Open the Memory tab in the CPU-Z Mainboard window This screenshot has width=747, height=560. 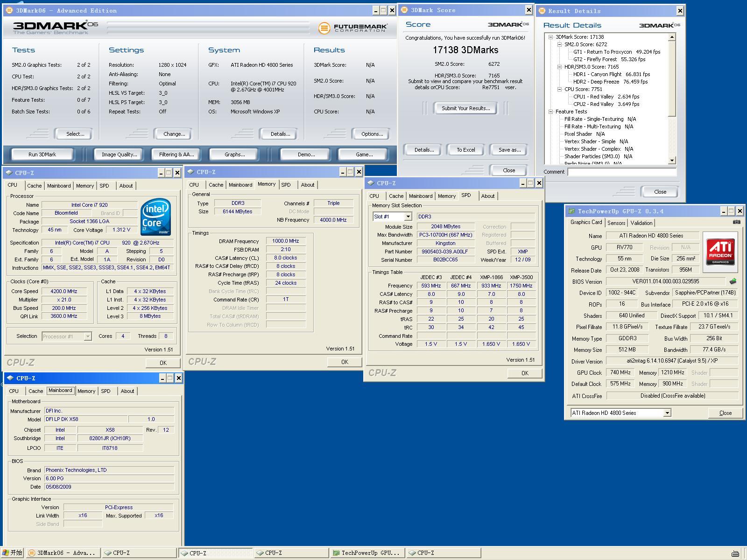coord(86,391)
